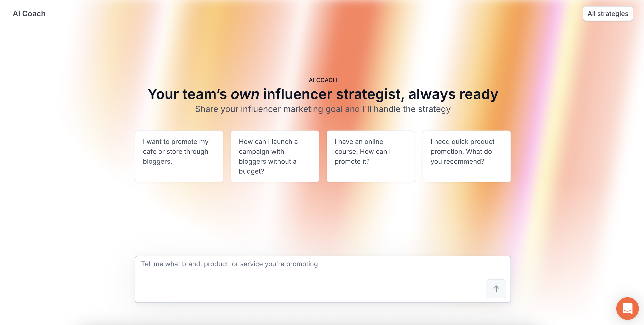Select the quick product promotion suggestion

467,156
